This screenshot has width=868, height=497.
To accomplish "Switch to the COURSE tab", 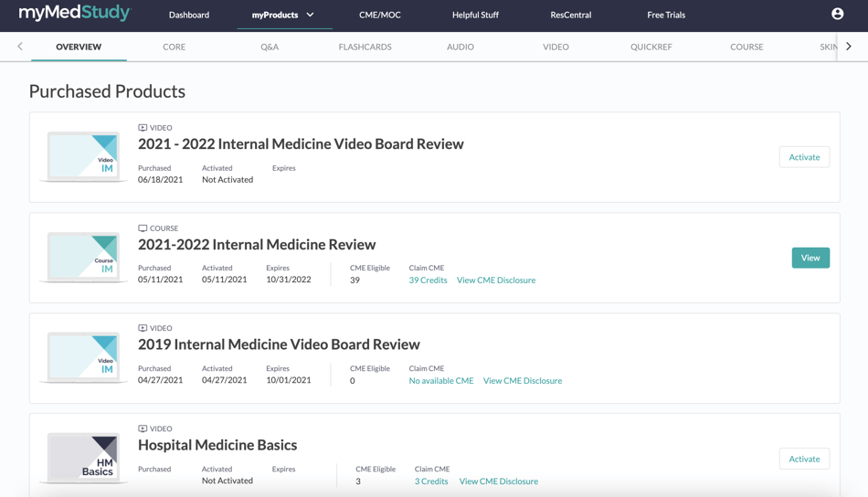I will 746,47.
